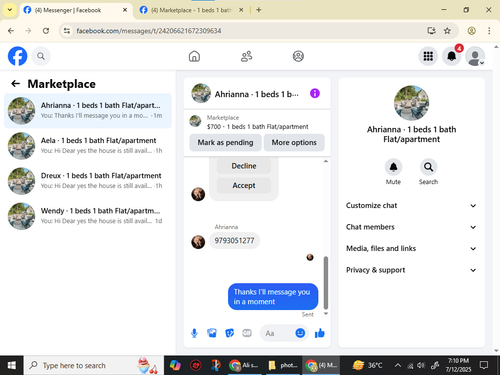Open the Friends icon in top navigation
The height and width of the screenshot is (375, 500).
coord(246,56)
